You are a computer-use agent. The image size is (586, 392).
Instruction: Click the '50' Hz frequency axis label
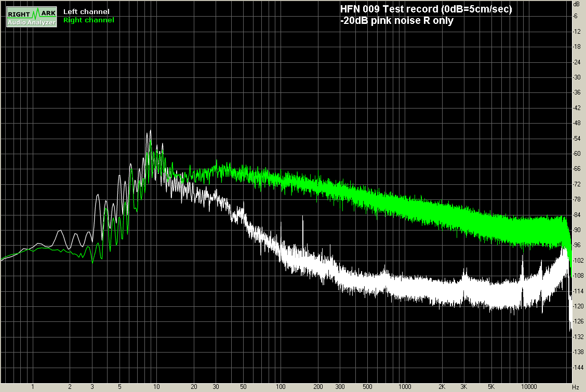click(x=243, y=387)
